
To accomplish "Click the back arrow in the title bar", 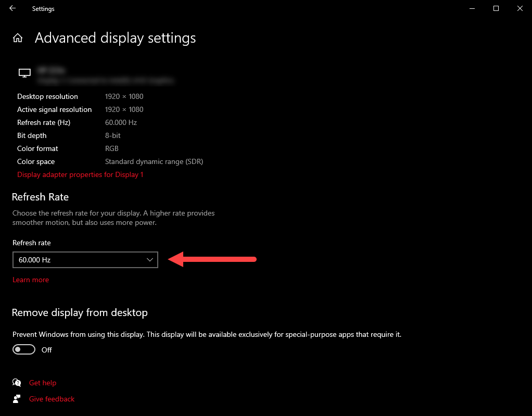I will point(12,9).
